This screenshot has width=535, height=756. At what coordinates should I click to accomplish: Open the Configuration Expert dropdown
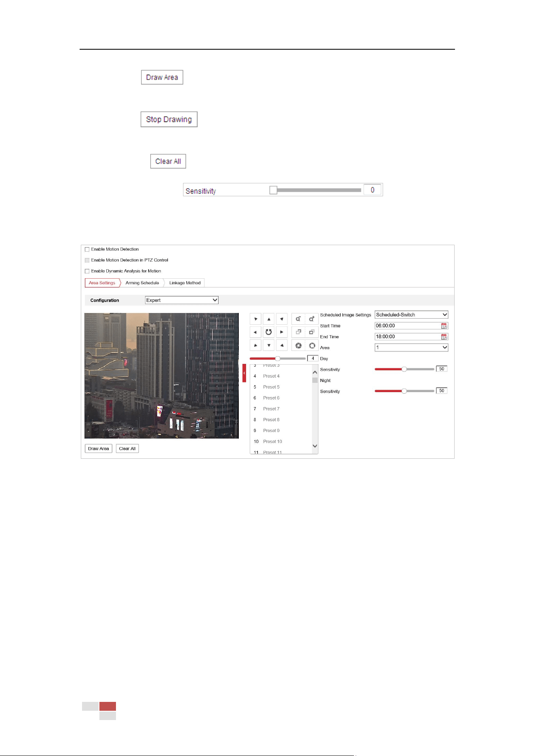pyautogui.click(x=182, y=300)
